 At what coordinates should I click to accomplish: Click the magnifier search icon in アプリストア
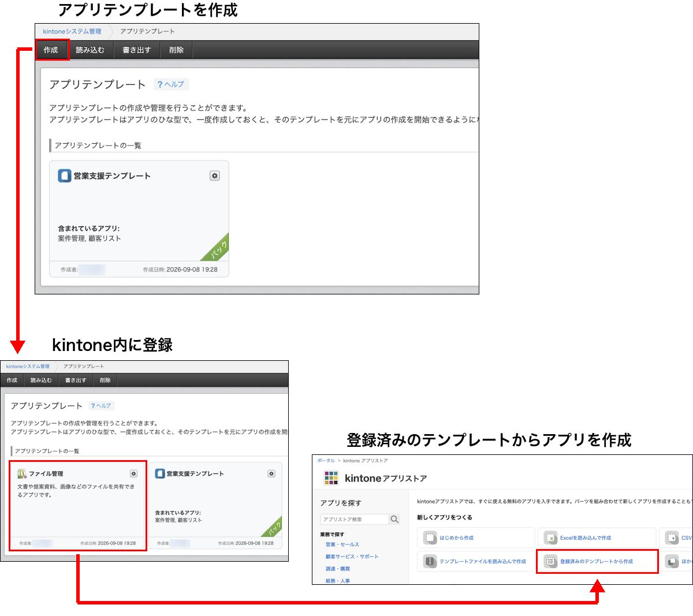point(394,519)
